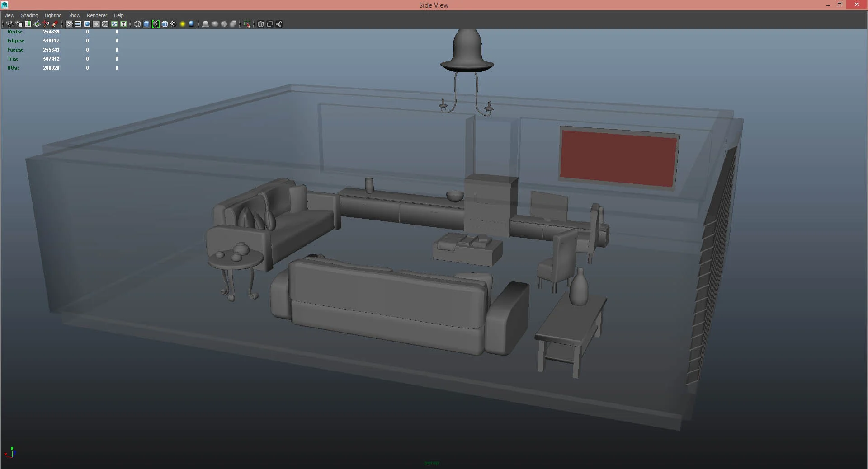Click the Smooth Shade All cube icon

click(146, 24)
